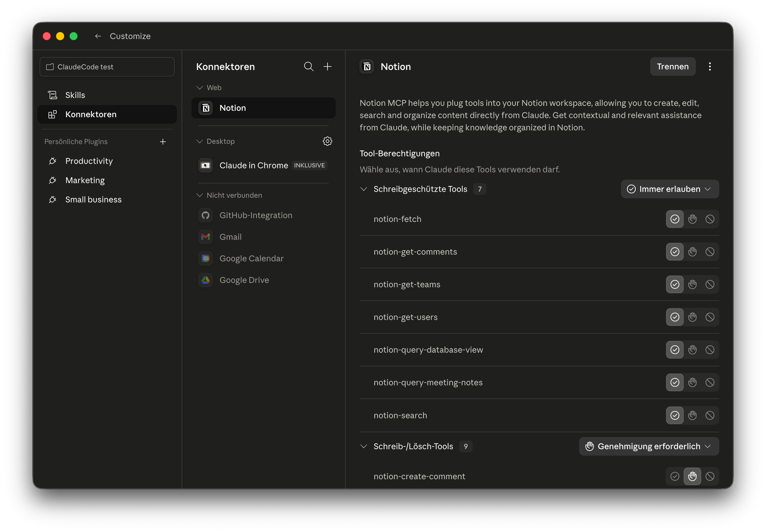Click the Claude in Chrome icon
The height and width of the screenshot is (532, 766).
click(x=206, y=165)
